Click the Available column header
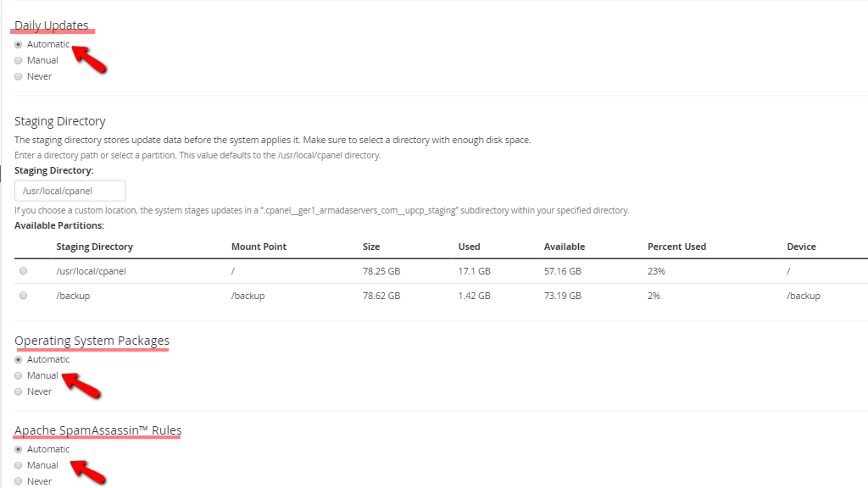 (x=565, y=247)
